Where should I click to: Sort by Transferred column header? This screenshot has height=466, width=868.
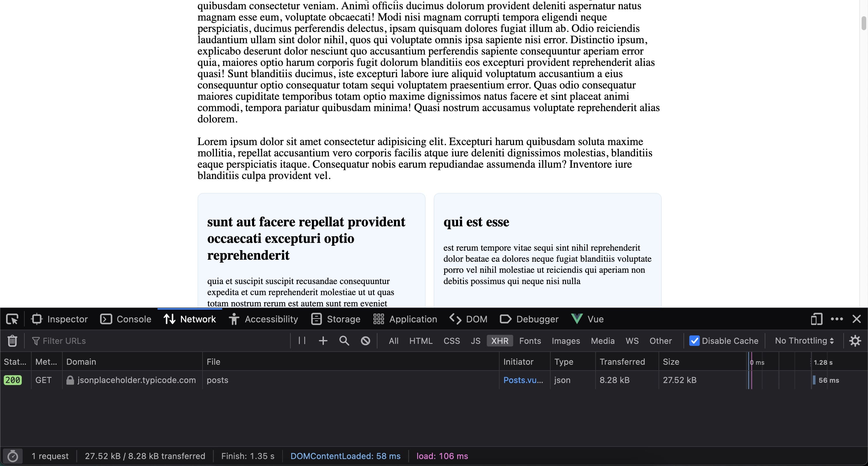click(627, 362)
